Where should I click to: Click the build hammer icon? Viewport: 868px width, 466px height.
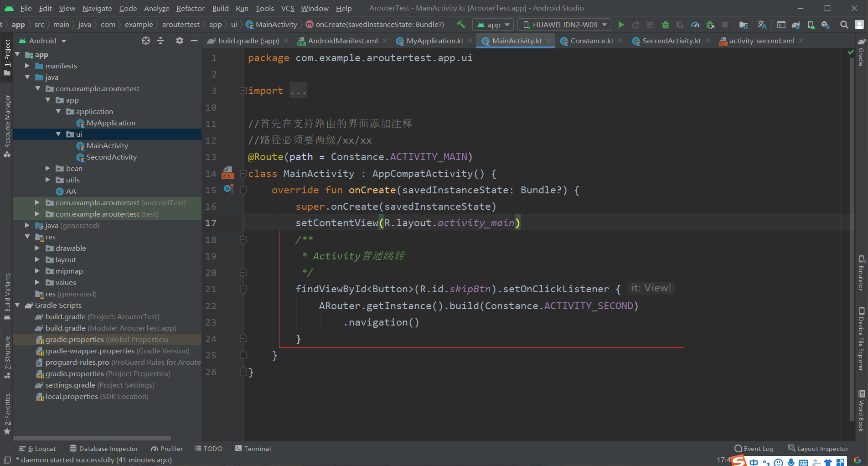[x=461, y=25]
